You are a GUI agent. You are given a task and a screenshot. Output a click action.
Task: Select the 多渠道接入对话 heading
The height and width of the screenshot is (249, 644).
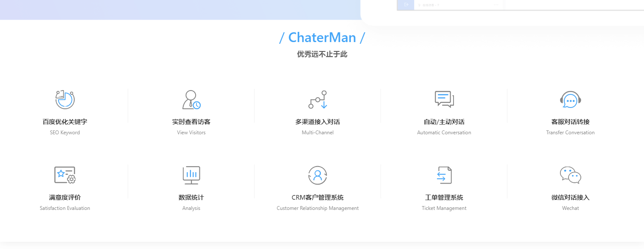tap(318, 122)
